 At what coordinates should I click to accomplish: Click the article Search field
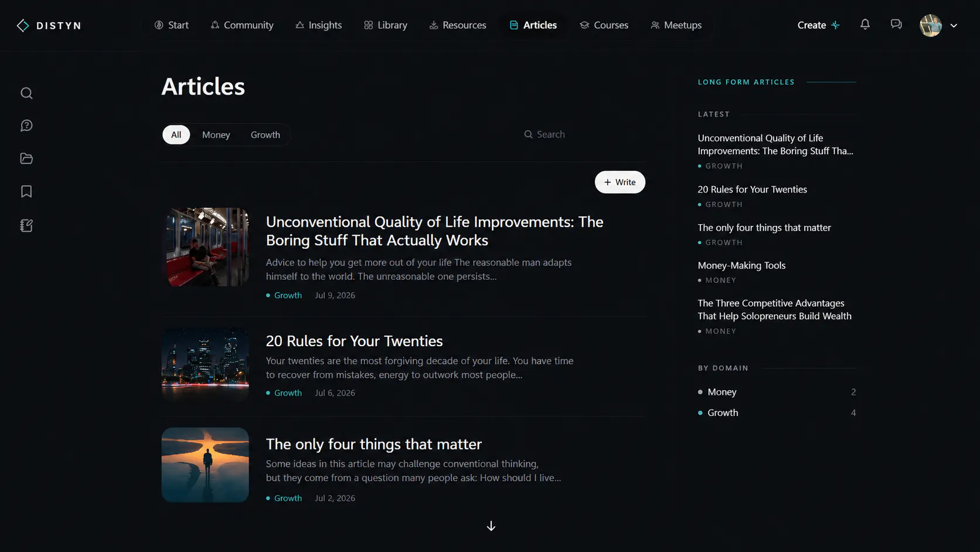pyautogui.click(x=583, y=134)
